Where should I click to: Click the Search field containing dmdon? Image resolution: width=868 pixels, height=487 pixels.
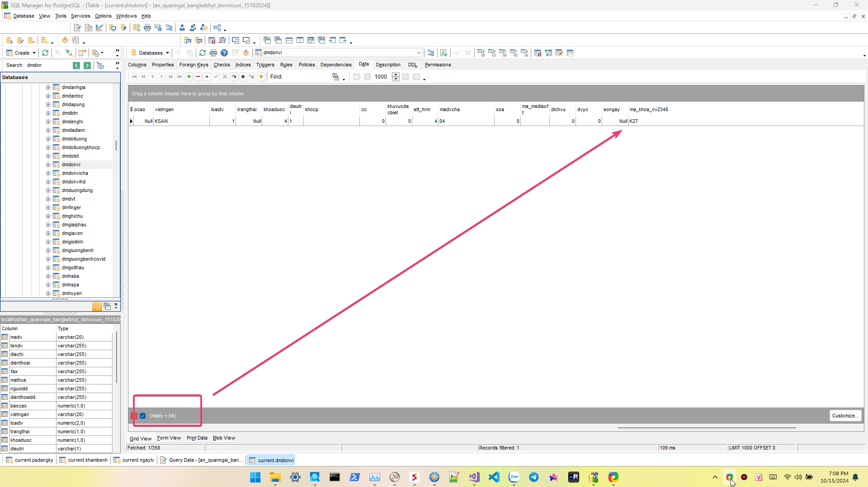tap(48, 66)
